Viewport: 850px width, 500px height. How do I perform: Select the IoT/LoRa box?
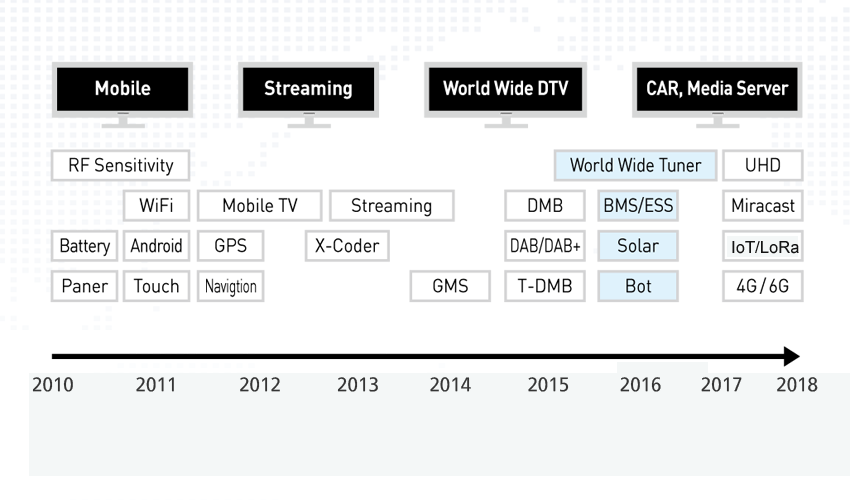click(x=763, y=246)
